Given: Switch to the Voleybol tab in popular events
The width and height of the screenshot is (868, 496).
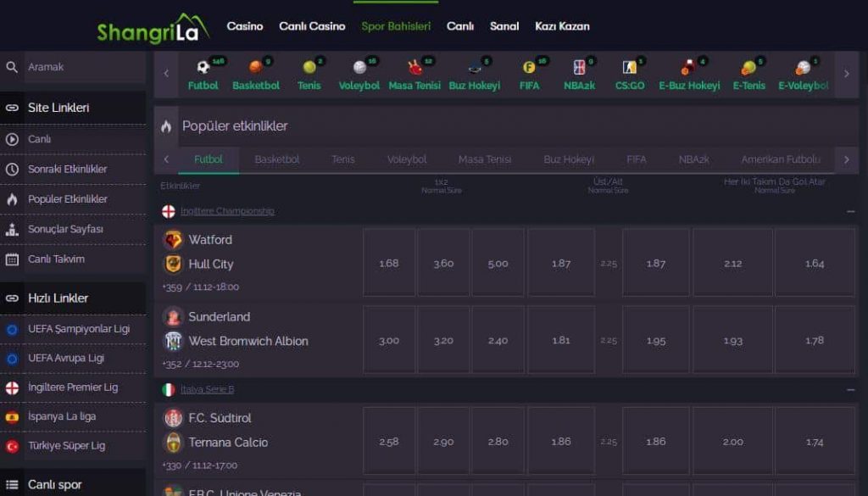Looking at the screenshot, I should point(407,159).
